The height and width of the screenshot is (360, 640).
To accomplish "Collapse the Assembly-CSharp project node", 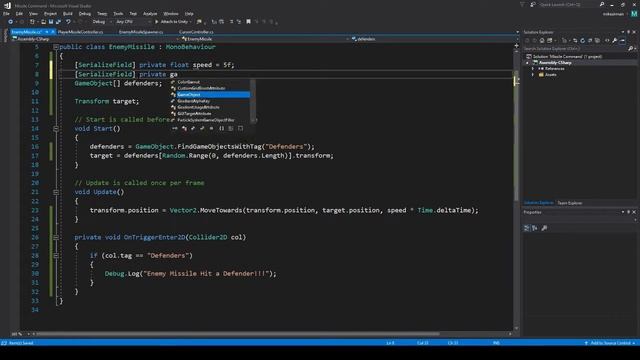I will (x=527, y=63).
